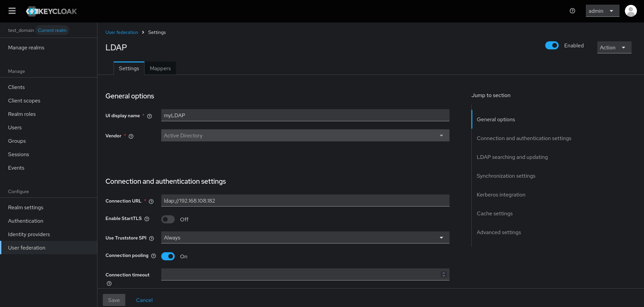Screen dimensions: 644x307
Task: Show help for Connection pooling
Action: pyautogui.click(x=154, y=256)
